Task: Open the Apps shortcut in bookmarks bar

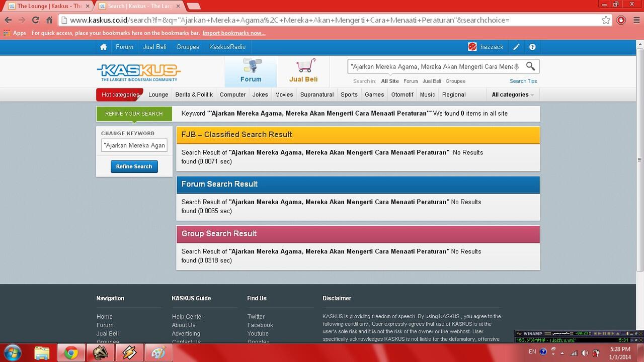Action: click(15, 33)
